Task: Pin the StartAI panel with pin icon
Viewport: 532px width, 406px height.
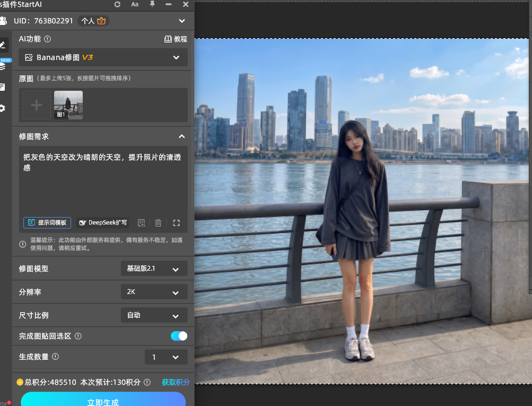Action: 152,4
